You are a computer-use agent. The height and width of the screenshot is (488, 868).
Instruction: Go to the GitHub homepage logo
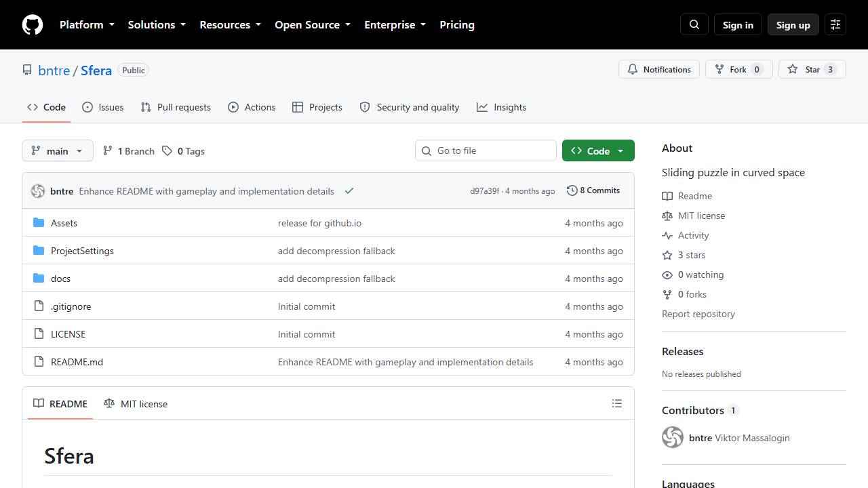pos(33,24)
